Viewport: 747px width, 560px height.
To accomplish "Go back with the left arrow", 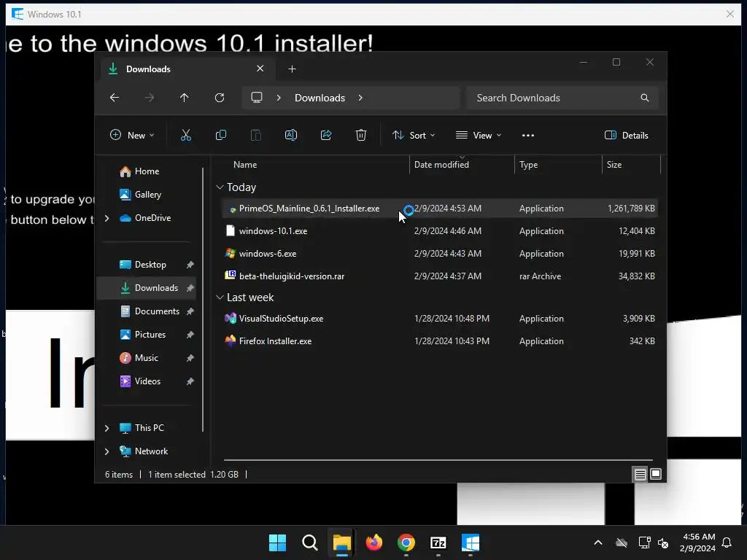I will point(115,98).
